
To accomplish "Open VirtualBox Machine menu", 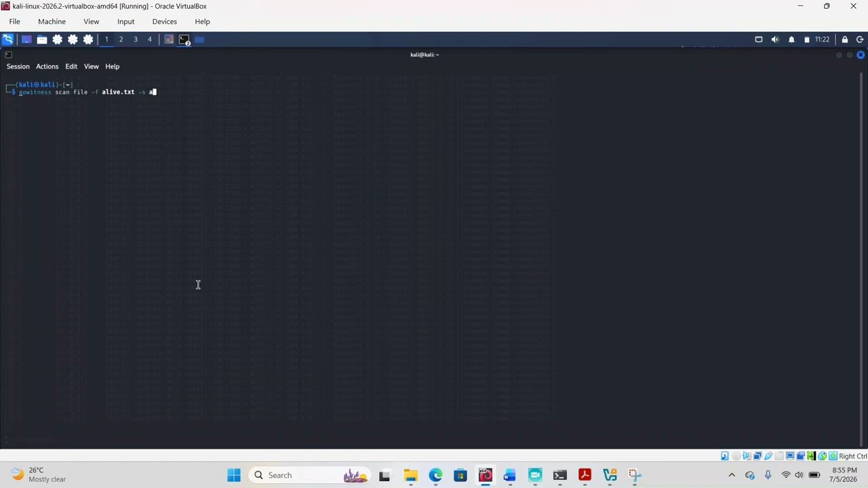I will point(52,22).
